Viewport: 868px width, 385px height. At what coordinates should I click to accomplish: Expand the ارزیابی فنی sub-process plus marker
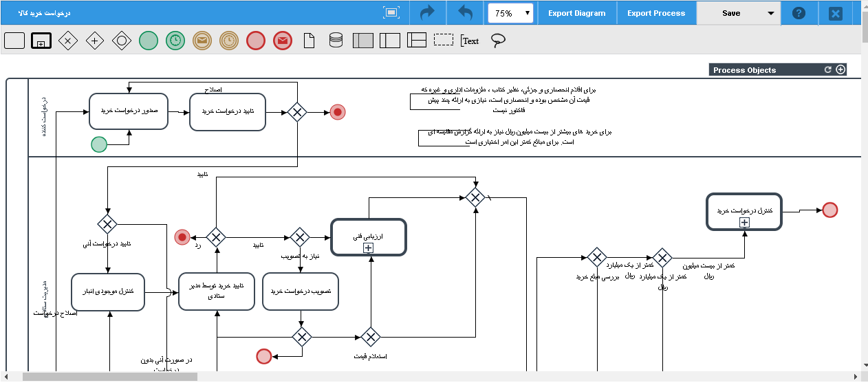(x=368, y=247)
